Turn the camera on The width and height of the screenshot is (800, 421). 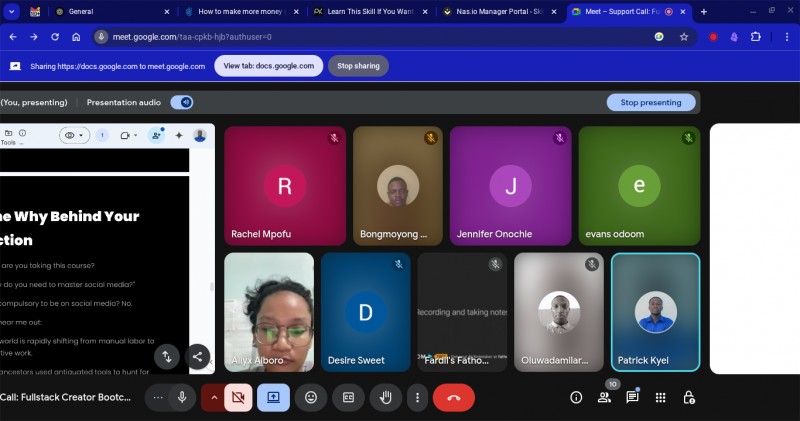[238, 398]
